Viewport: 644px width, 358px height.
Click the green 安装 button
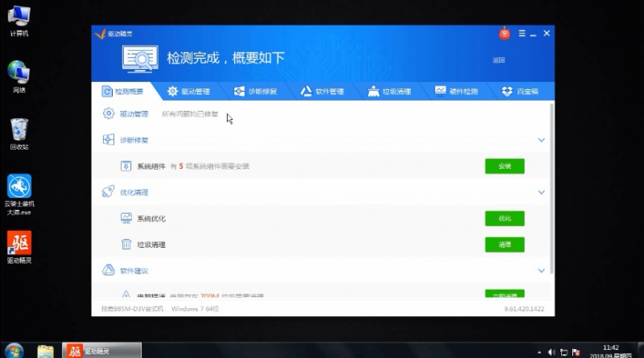click(x=505, y=166)
